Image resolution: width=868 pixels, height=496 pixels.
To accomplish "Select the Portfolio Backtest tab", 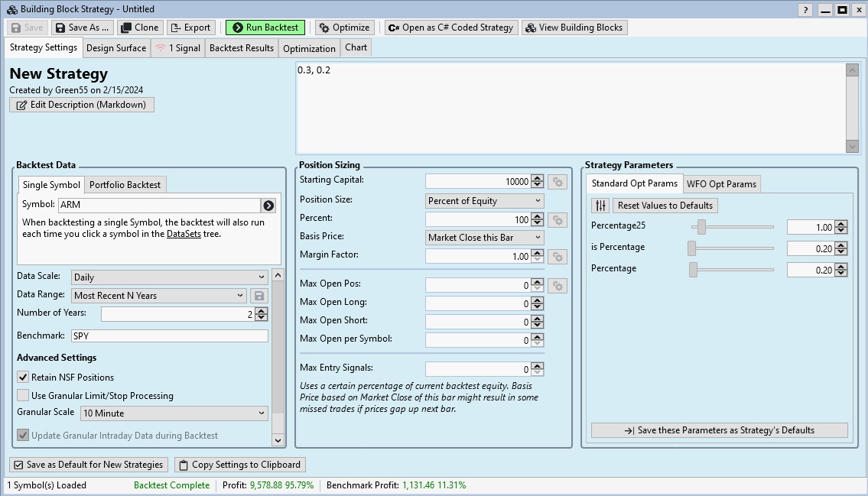I will pyautogui.click(x=125, y=185).
